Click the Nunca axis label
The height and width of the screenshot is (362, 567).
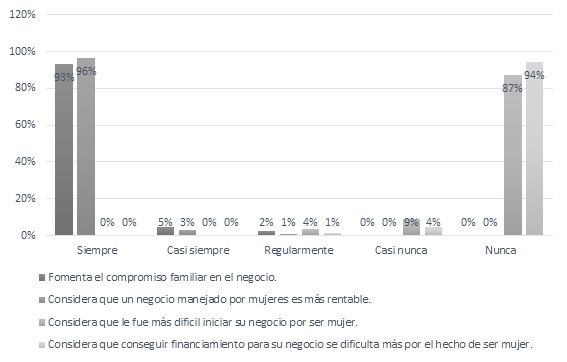[501, 250]
